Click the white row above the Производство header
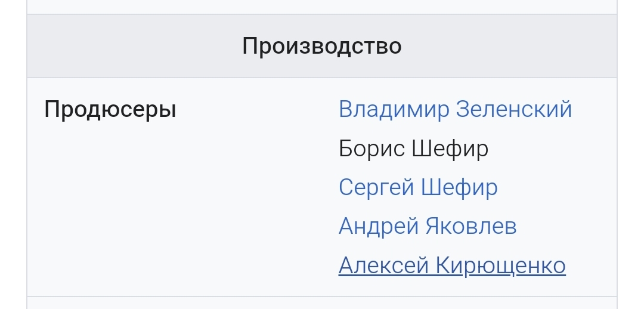644x309 pixels. pyautogui.click(x=321, y=6)
